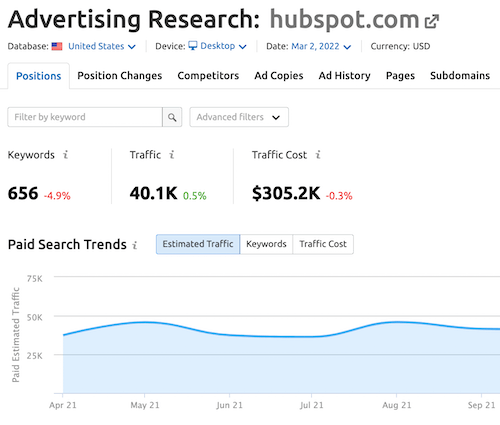Click the 40.1K traffic value

click(154, 193)
